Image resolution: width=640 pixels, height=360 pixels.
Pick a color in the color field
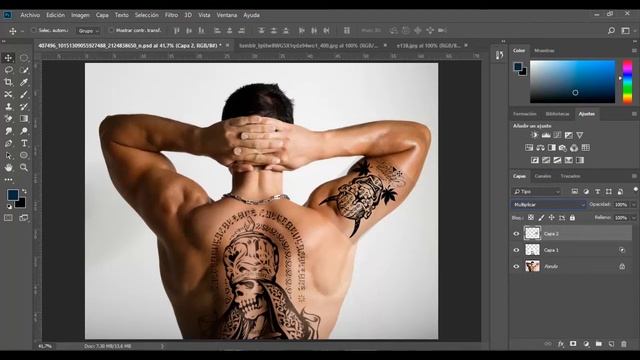[573, 82]
